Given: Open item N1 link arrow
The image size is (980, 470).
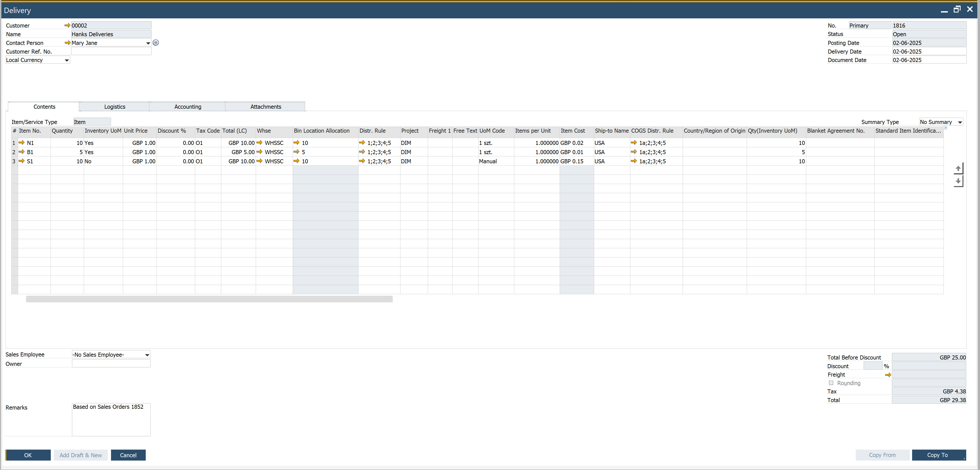Looking at the screenshot, I should tap(22, 143).
